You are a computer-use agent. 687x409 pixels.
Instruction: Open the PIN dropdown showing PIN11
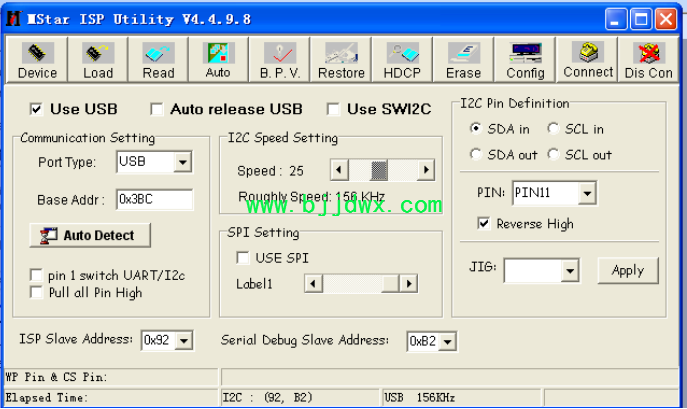(587, 193)
